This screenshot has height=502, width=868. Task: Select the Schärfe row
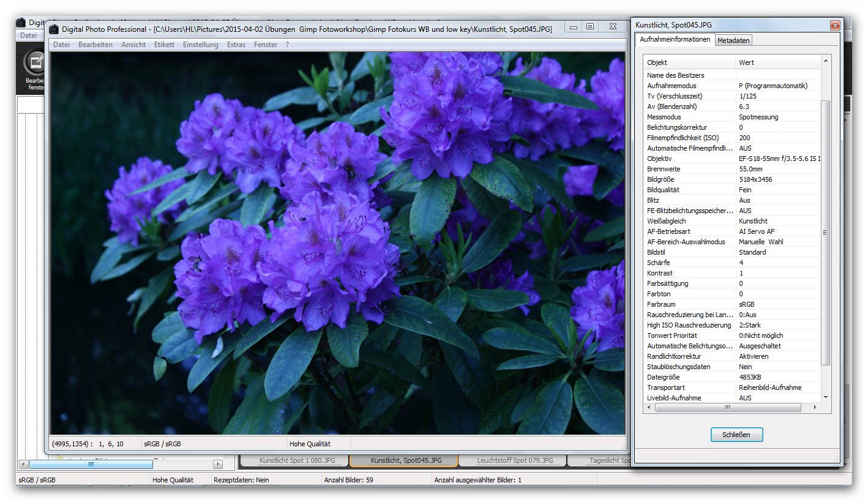pyautogui.click(x=732, y=263)
